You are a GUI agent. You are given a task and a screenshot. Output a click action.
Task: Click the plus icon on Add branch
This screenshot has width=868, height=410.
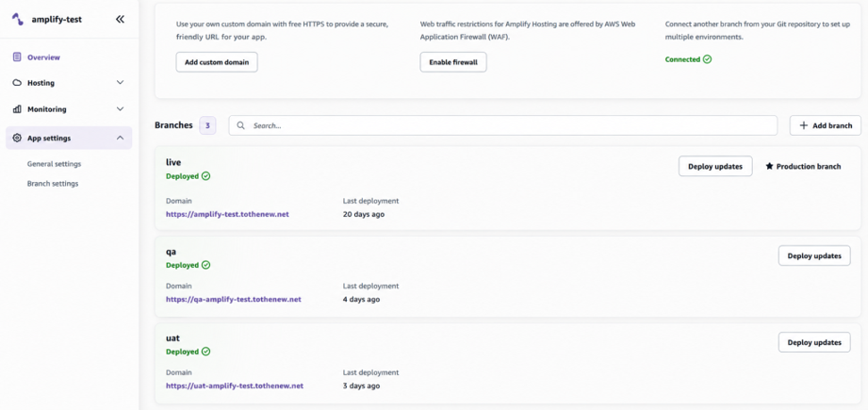pyautogui.click(x=804, y=125)
